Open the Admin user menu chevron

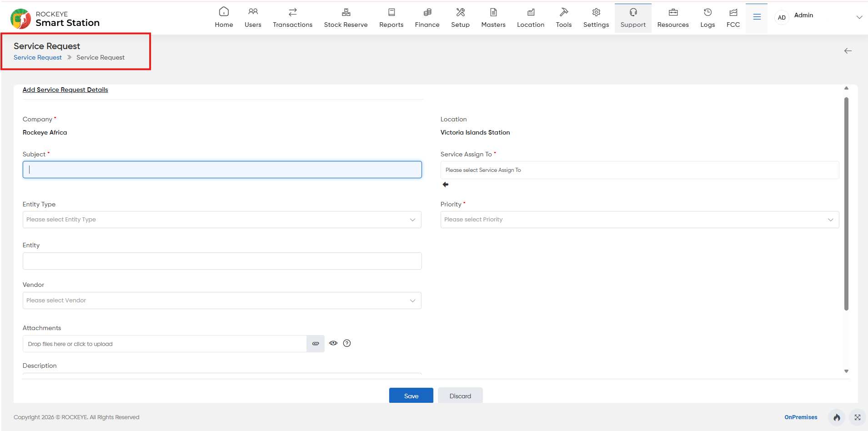[x=859, y=17]
